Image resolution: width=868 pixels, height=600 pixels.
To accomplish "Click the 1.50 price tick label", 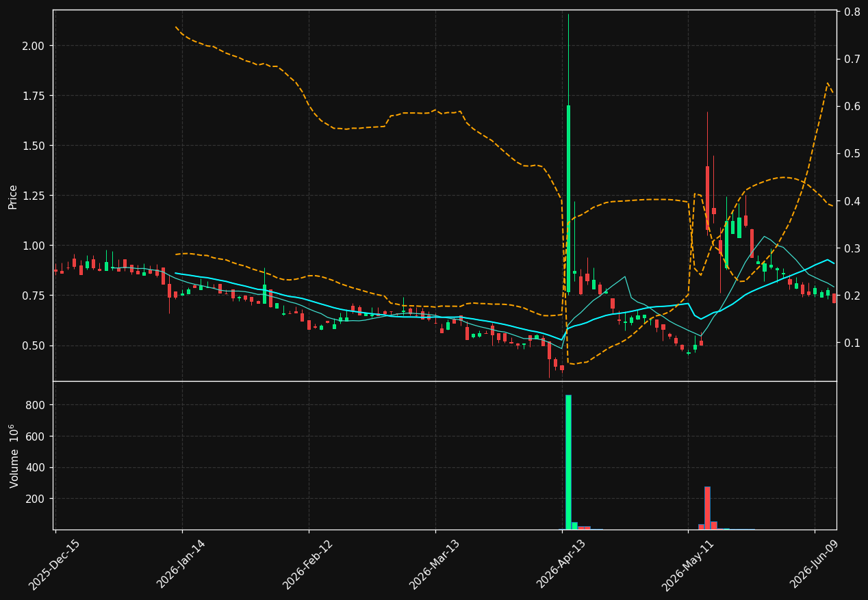I will 34,146.
